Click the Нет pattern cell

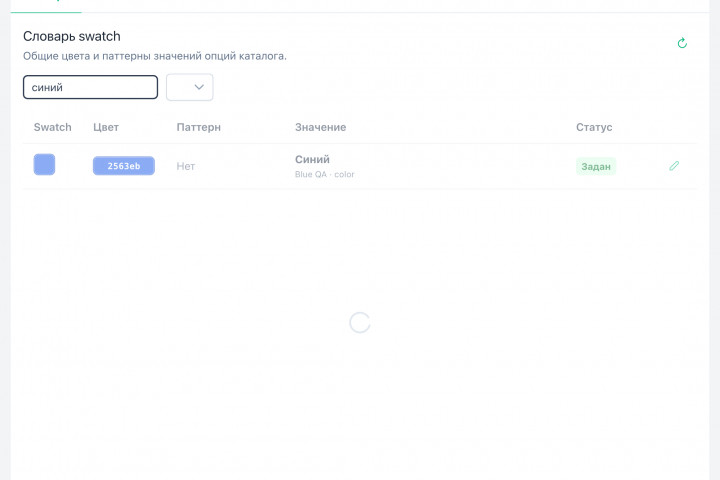coord(186,166)
